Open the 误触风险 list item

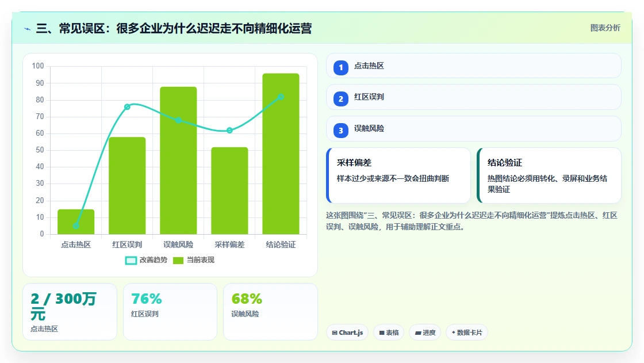click(474, 129)
